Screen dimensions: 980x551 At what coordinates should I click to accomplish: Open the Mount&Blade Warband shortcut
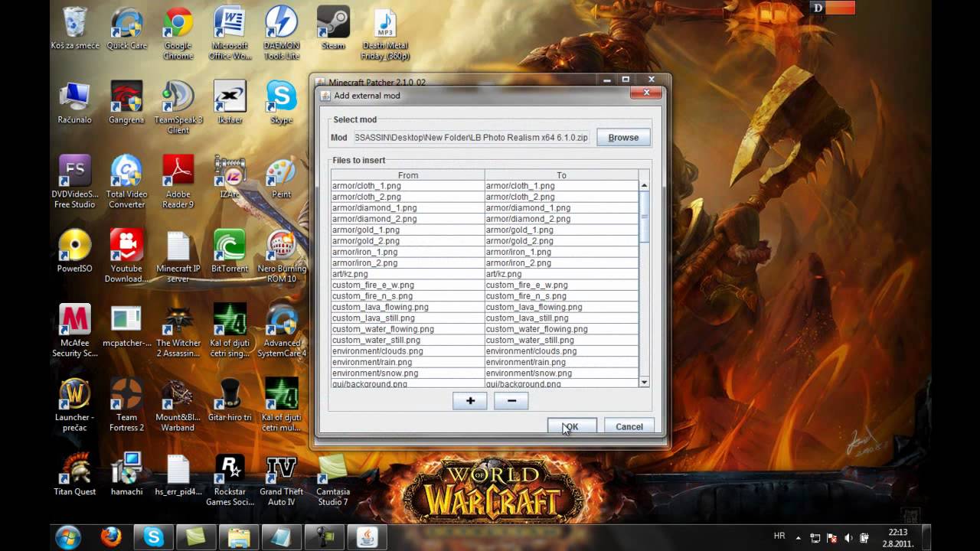[178, 404]
